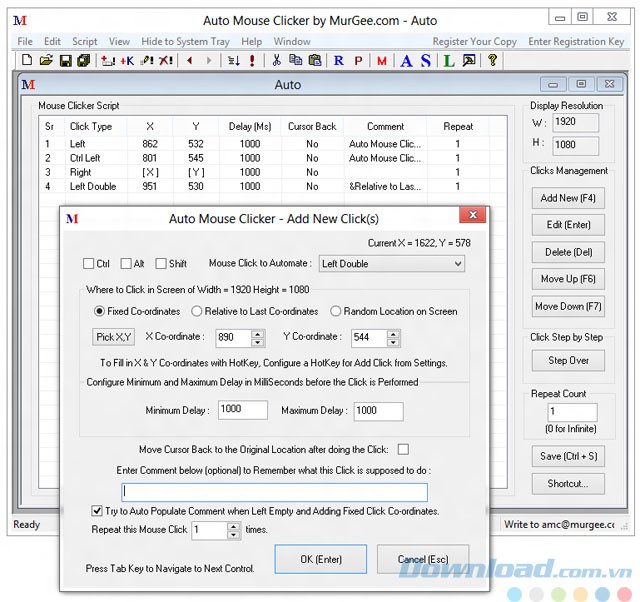
Task: Click the green L toolbar icon
Action: [449, 61]
